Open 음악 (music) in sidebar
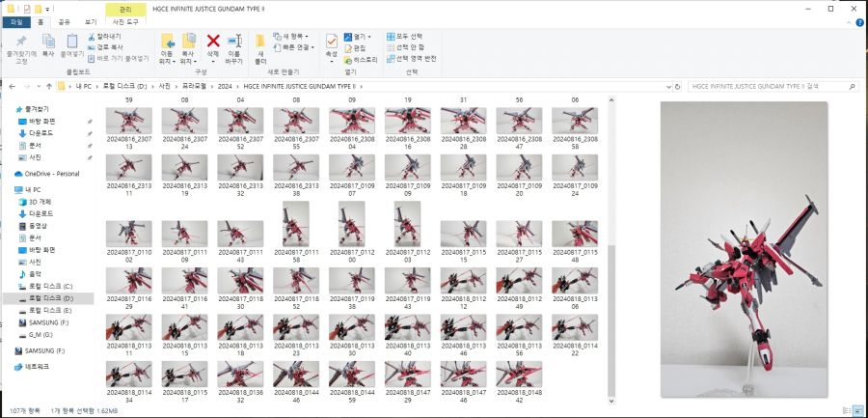 [x=30, y=274]
